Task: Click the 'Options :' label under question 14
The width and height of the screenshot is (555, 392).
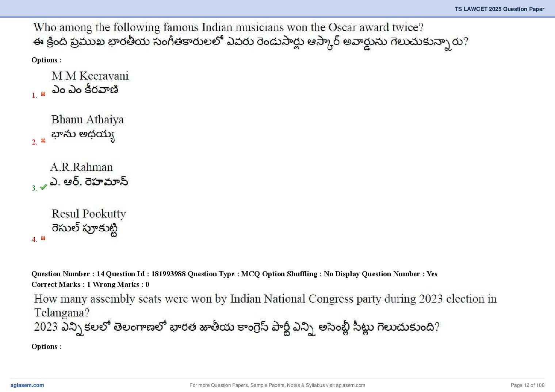Action: 47,346
